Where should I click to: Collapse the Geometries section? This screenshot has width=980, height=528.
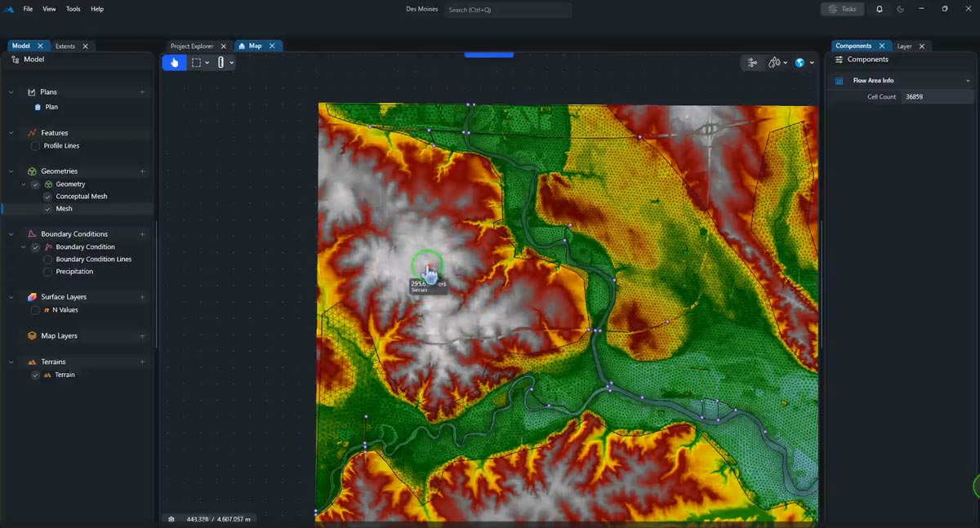point(11,171)
